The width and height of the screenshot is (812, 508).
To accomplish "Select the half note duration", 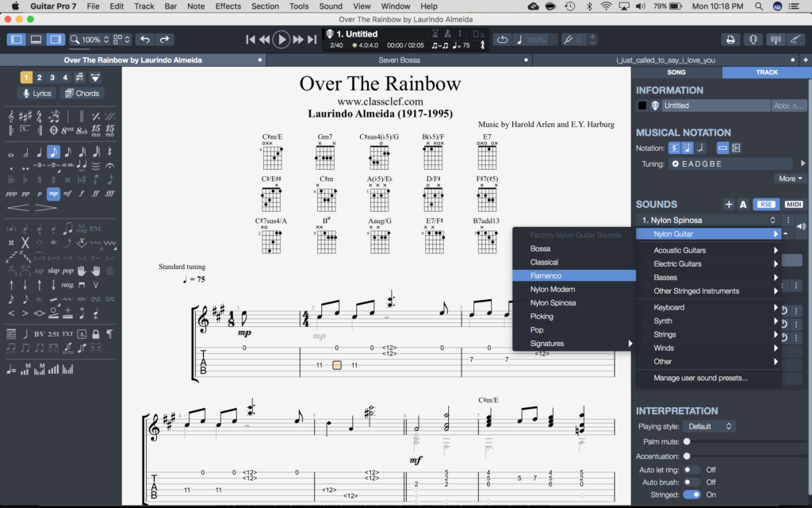I will (x=25, y=152).
